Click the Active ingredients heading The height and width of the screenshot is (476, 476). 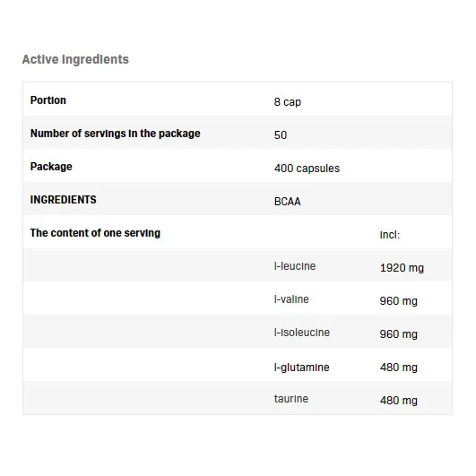point(75,59)
